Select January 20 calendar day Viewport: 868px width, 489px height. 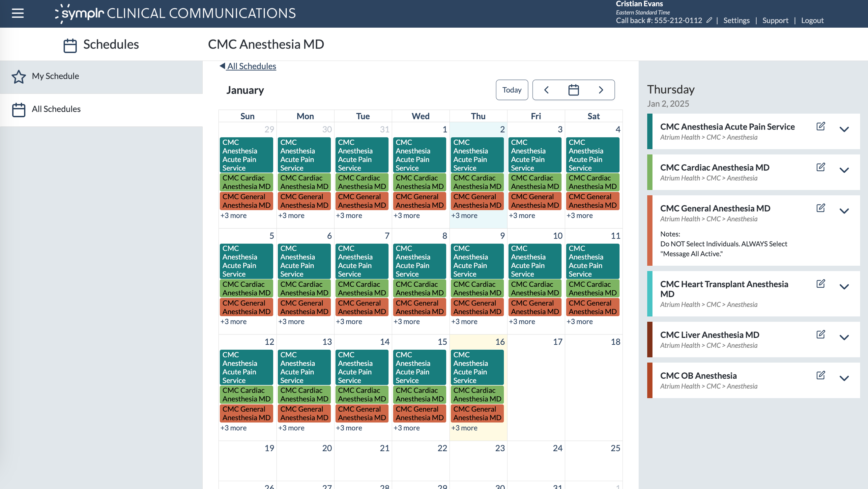point(305,461)
